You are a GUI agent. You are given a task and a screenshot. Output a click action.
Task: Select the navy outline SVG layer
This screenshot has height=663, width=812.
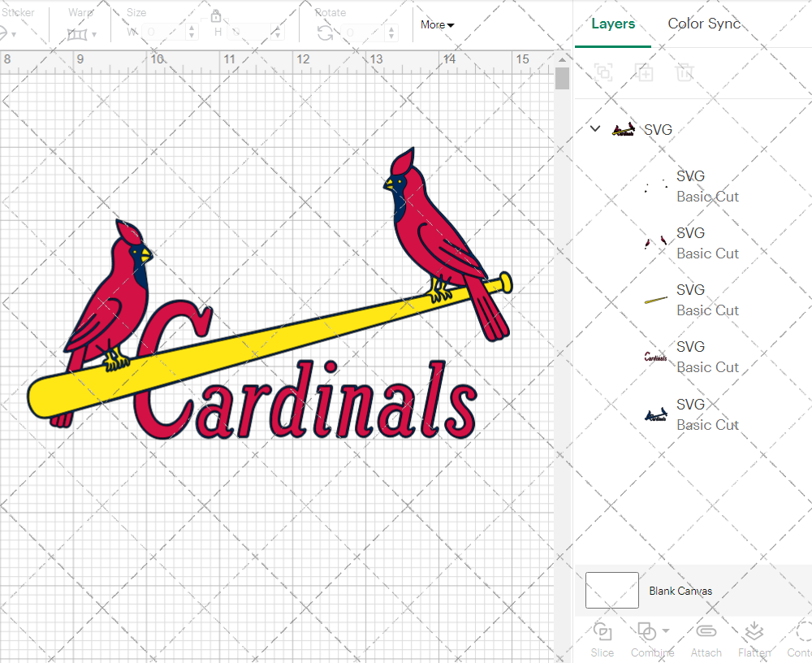[x=690, y=414]
